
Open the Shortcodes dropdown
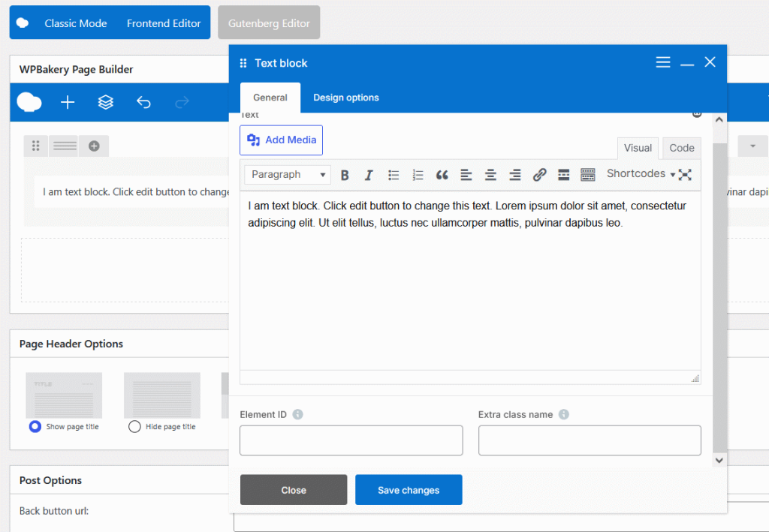pos(641,174)
